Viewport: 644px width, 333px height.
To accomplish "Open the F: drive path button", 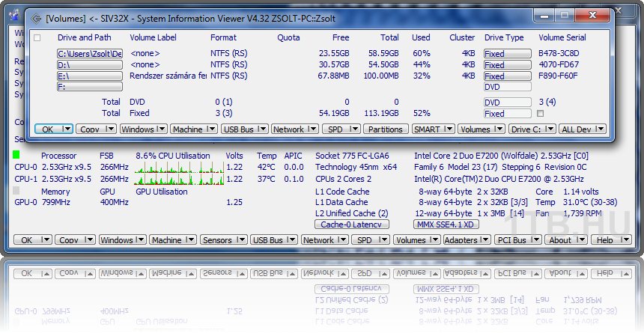I will pos(90,87).
